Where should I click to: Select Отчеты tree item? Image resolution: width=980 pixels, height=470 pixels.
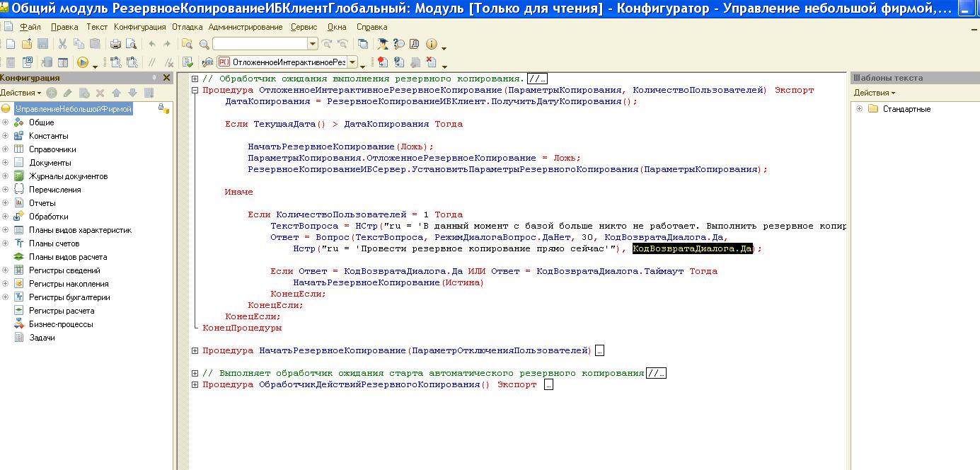tap(42, 203)
